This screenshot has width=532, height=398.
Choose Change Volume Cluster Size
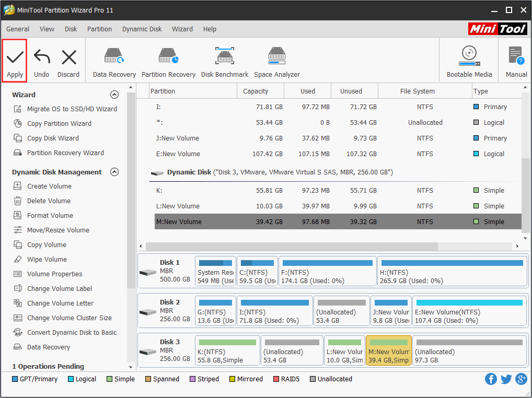coord(62,318)
